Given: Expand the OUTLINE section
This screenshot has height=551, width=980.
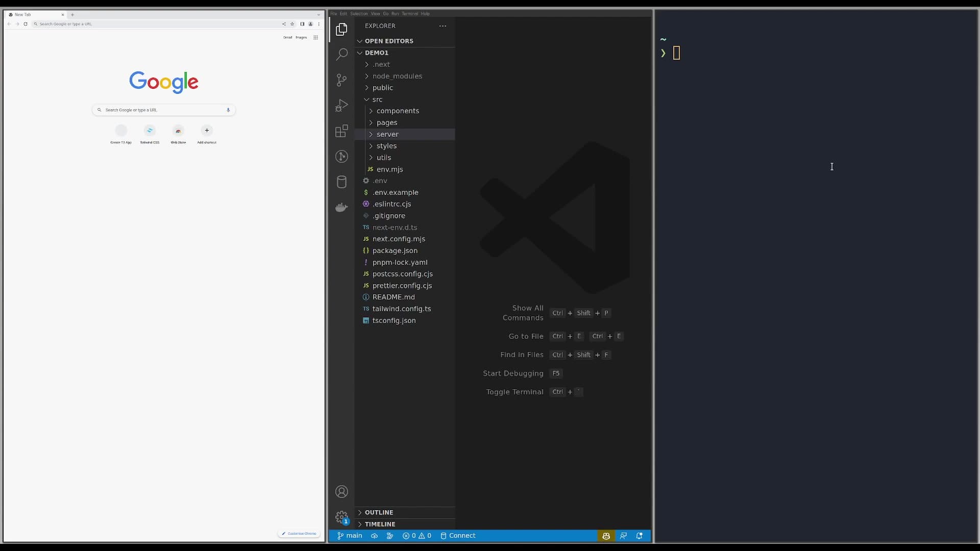Looking at the screenshot, I should [379, 512].
